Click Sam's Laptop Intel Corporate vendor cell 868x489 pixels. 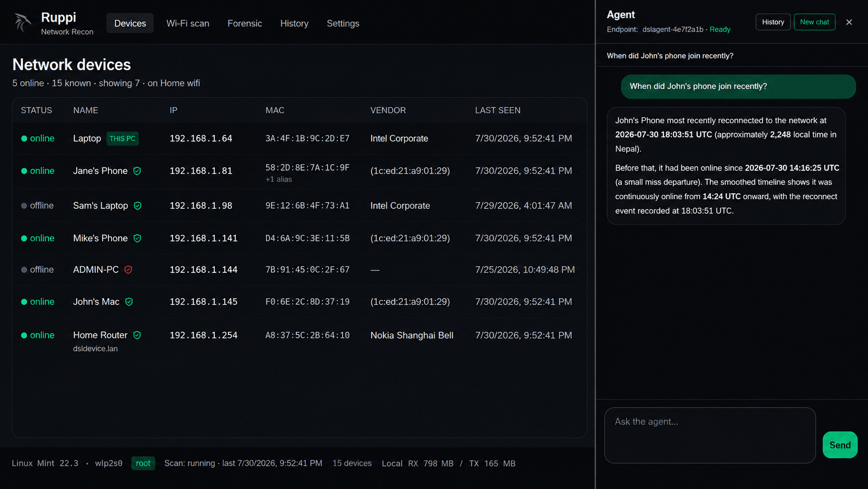pos(400,206)
